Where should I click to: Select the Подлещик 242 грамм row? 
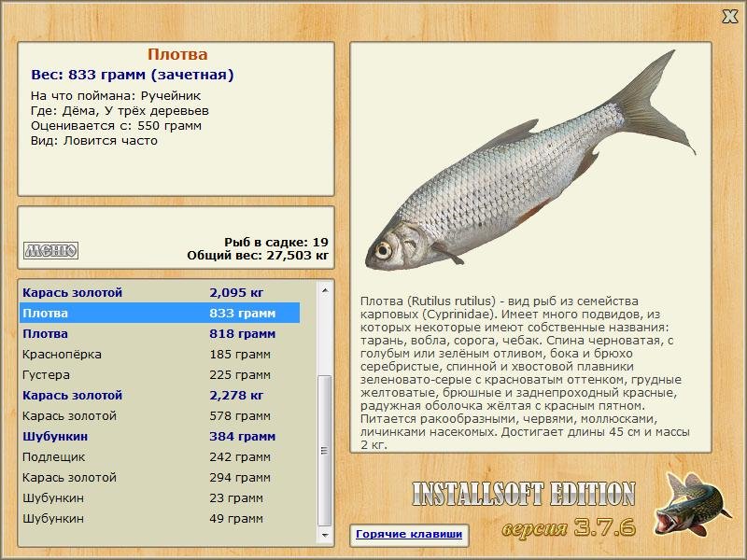tap(160, 456)
